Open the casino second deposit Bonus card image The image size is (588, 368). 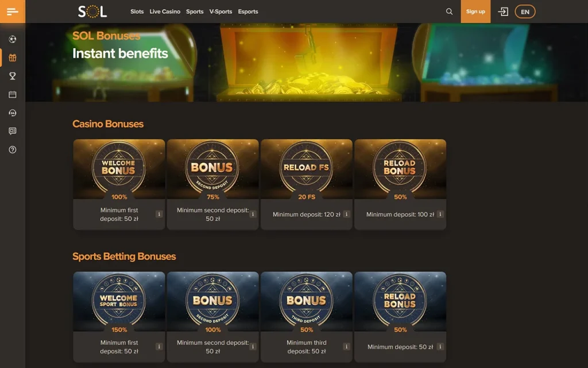point(212,169)
